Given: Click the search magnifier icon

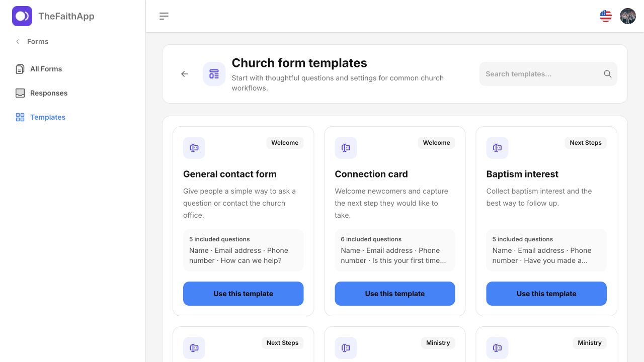Looking at the screenshot, I should coord(607,74).
